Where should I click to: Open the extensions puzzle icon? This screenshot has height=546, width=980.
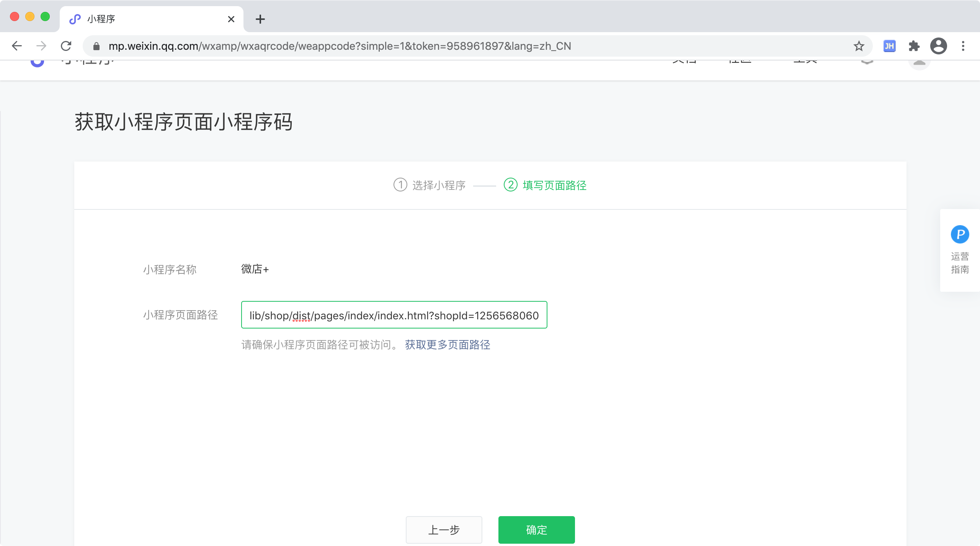tap(914, 46)
